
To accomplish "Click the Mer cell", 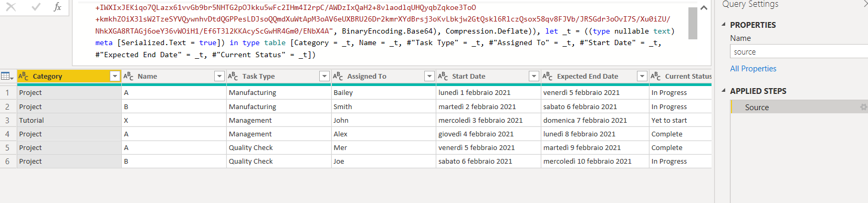I will pyautogui.click(x=384, y=147).
